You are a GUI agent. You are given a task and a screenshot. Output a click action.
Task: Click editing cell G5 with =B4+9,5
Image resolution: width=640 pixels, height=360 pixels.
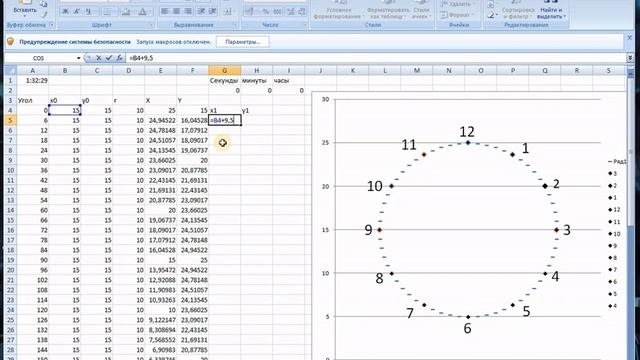pos(224,120)
